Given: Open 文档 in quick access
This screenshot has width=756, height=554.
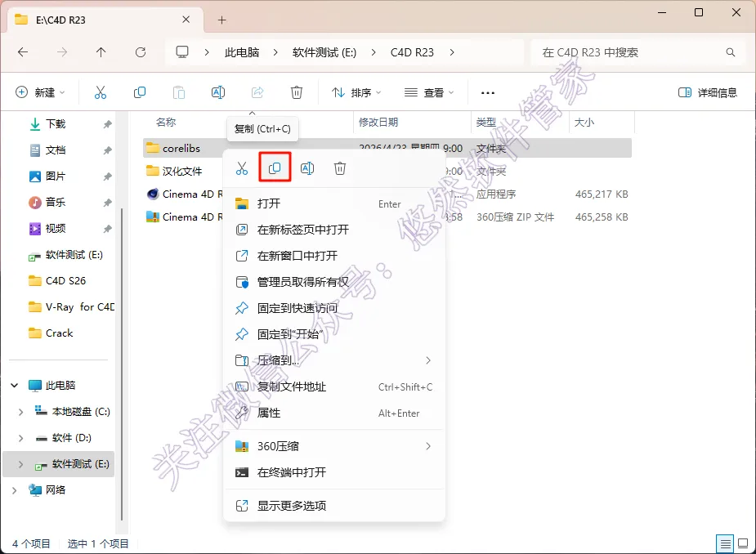Looking at the screenshot, I should pyautogui.click(x=56, y=150).
